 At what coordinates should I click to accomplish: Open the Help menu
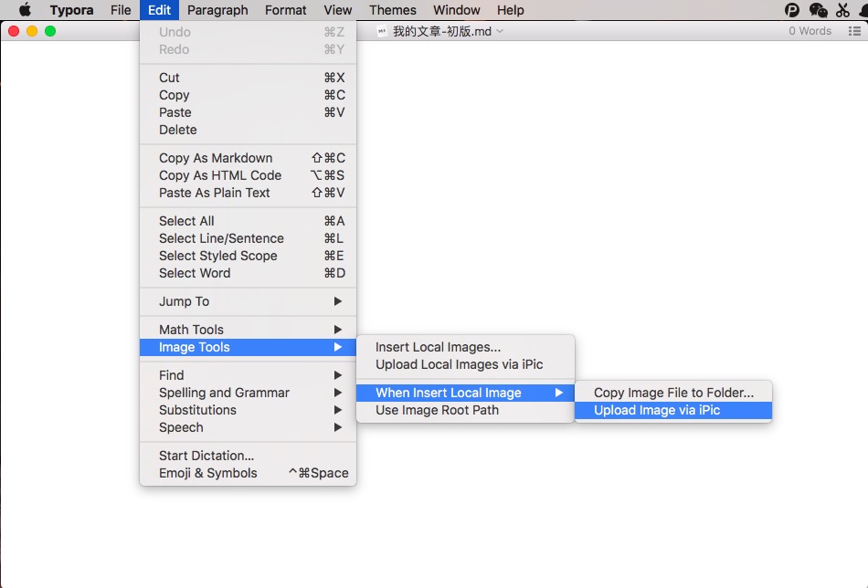coord(511,10)
